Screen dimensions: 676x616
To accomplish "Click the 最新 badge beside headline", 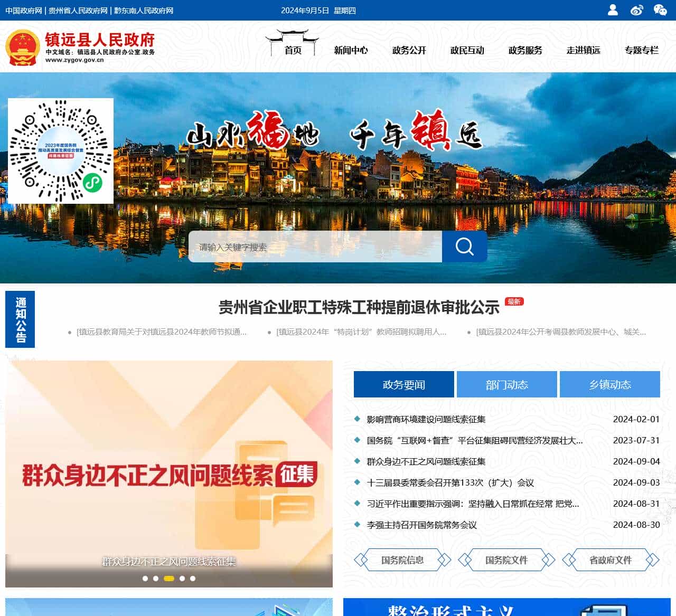I will click(x=514, y=301).
